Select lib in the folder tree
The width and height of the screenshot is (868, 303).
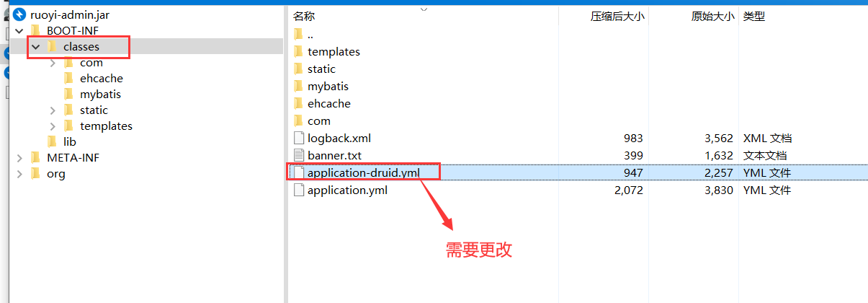pos(70,141)
